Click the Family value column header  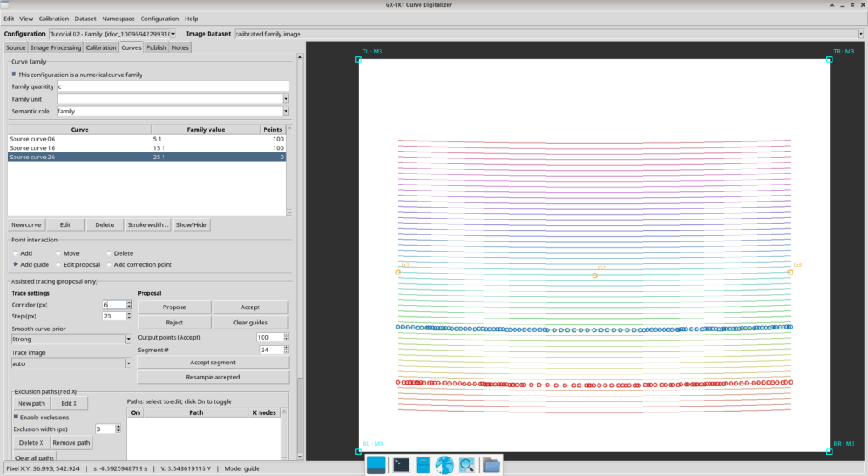[x=205, y=130]
